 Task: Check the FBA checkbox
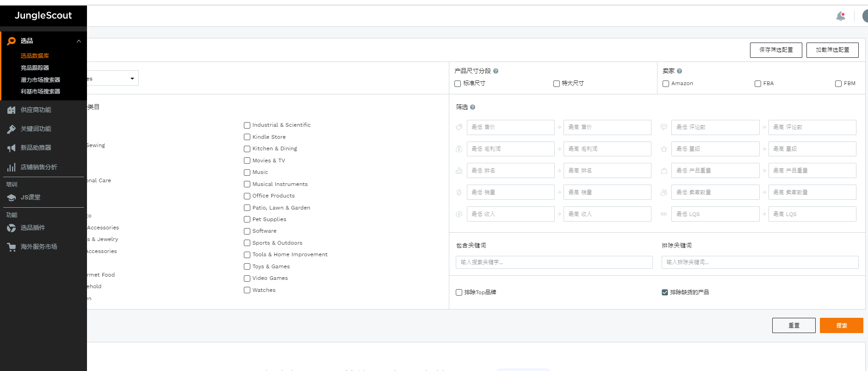(758, 84)
